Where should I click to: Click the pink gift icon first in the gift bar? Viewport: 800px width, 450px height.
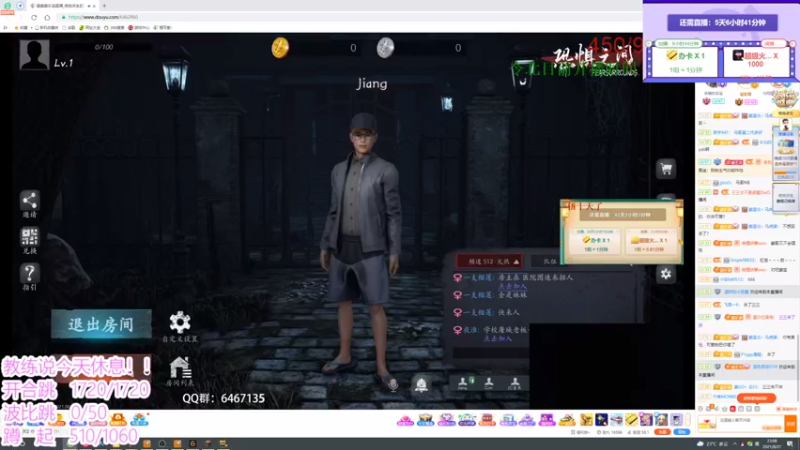coord(405,420)
